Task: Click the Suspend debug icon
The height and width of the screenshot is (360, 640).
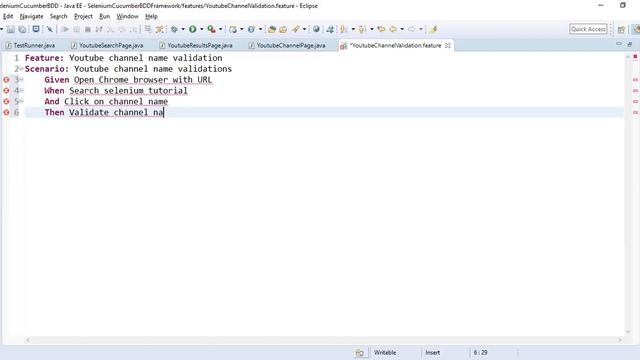Action: click(x=76, y=29)
